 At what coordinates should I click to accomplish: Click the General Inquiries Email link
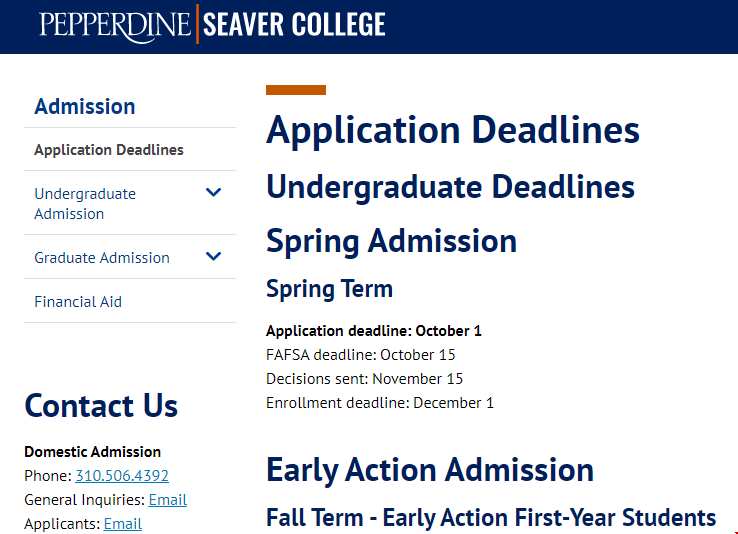[x=168, y=500]
